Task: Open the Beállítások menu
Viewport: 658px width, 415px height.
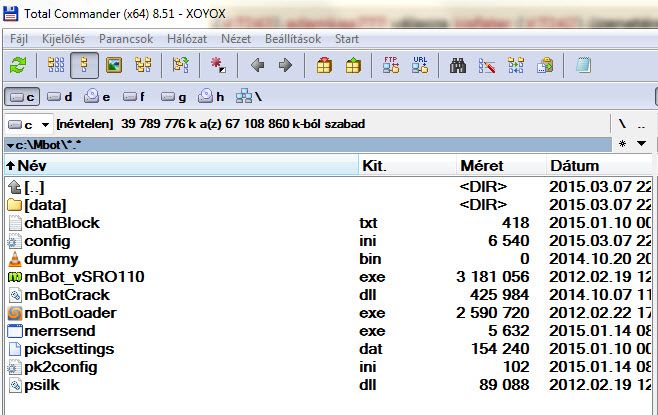Action: 293,39
